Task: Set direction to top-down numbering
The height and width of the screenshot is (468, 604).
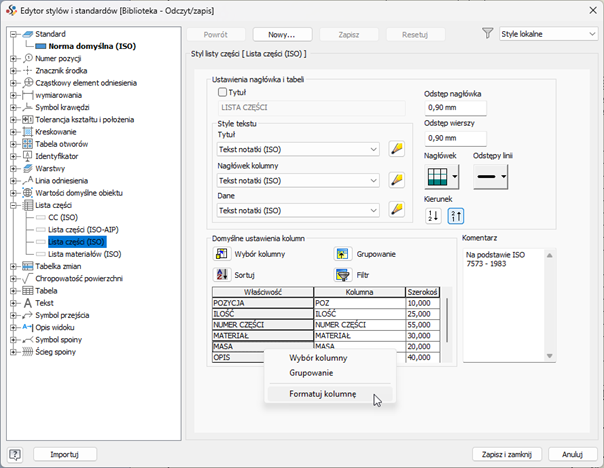Action: [x=433, y=216]
